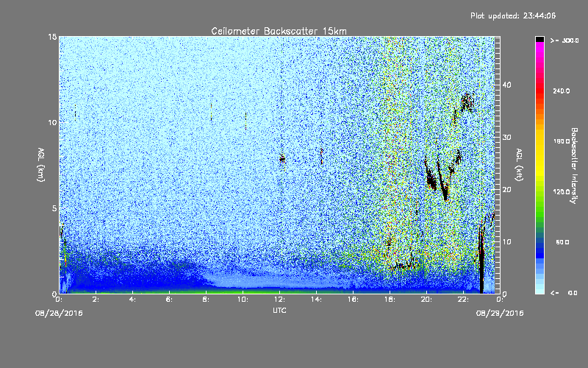588x368 pixels.
Task: Click the '16:' hour label on time axis
Action: 353,300
